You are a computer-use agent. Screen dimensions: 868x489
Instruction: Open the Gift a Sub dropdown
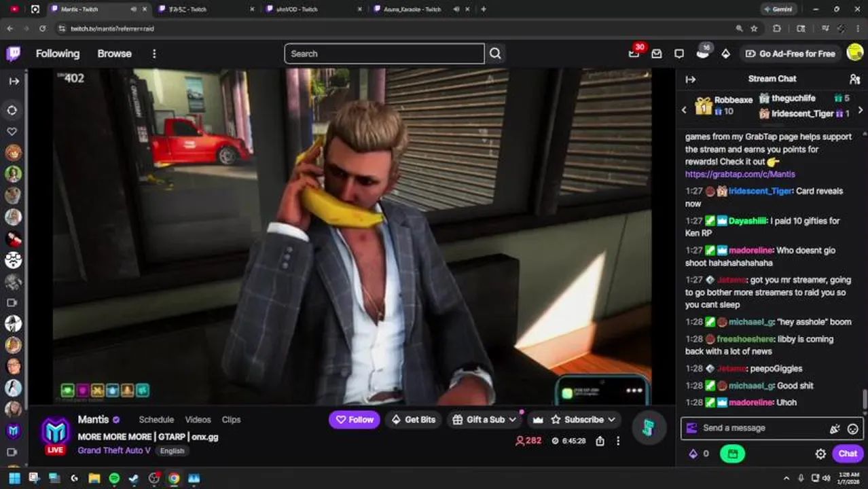tap(484, 420)
